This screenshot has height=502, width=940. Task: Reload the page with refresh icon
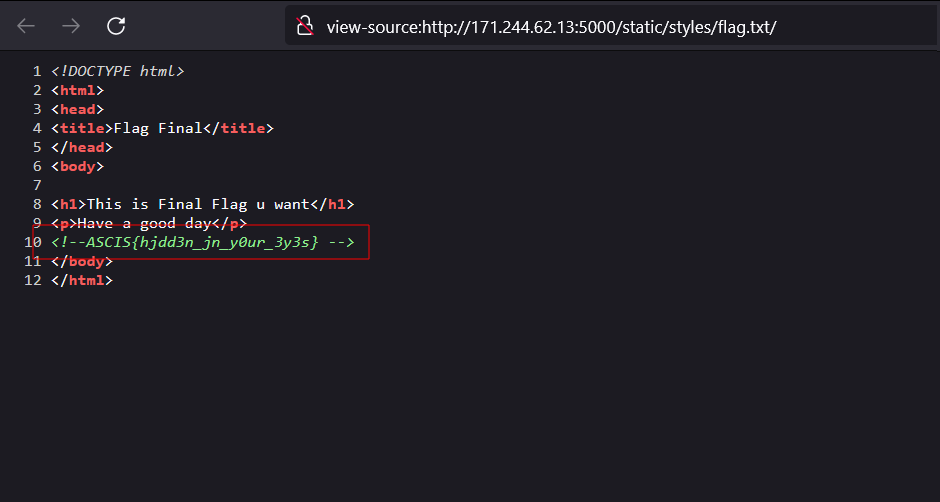(x=116, y=26)
